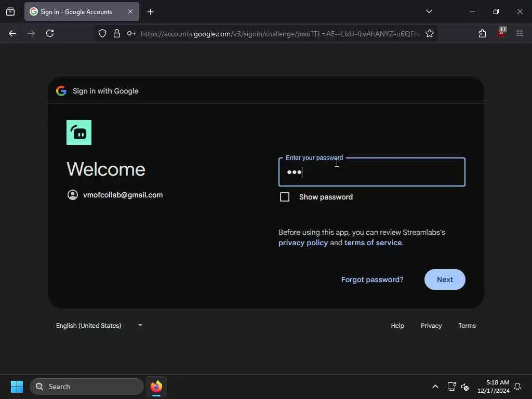Restore down the Firefox window
The width and height of the screenshot is (532, 399).
(x=496, y=11)
